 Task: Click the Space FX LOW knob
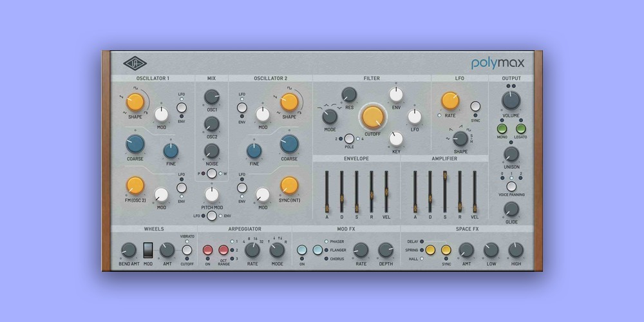point(491,250)
